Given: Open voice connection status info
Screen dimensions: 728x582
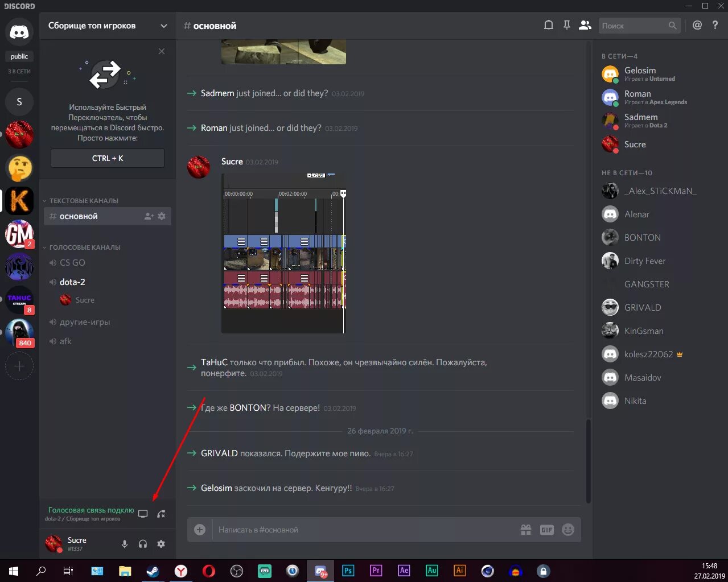Looking at the screenshot, I should pyautogui.click(x=91, y=510).
